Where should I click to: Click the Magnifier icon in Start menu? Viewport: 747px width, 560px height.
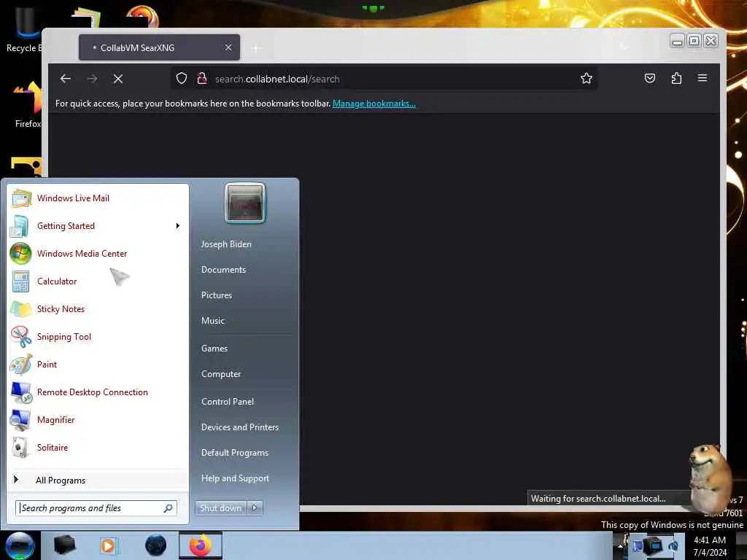point(21,420)
